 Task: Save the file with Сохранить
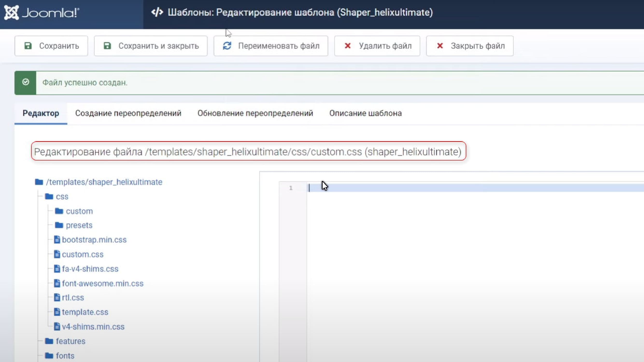pyautogui.click(x=51, y=46)
